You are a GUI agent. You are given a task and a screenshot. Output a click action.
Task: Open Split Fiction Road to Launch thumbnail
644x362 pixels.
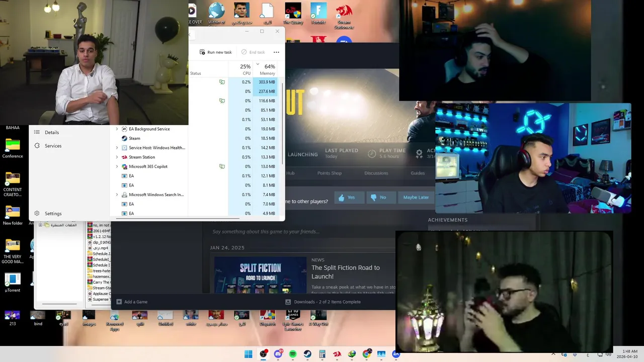pyautogui.click(x=260, y=275)
